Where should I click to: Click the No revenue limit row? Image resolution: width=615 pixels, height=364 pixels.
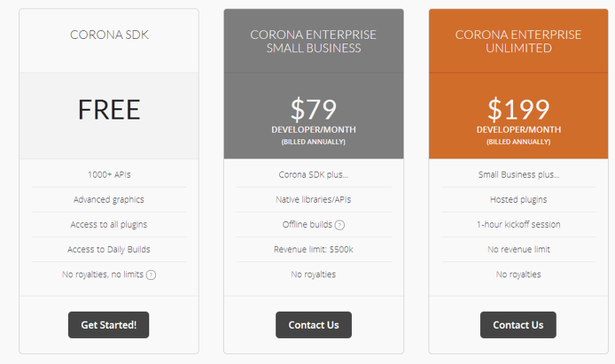click(518, 250)
